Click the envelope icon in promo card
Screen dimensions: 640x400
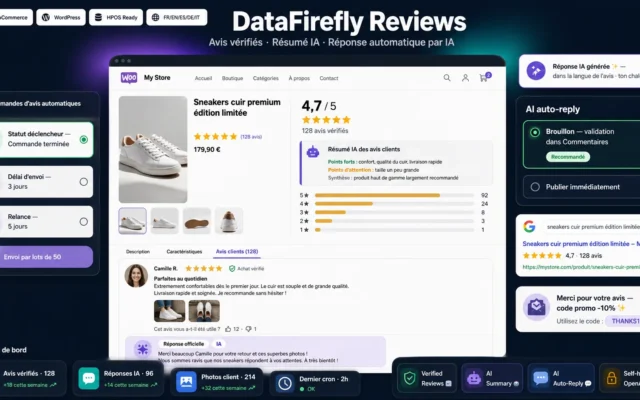[x=536, y=307]
